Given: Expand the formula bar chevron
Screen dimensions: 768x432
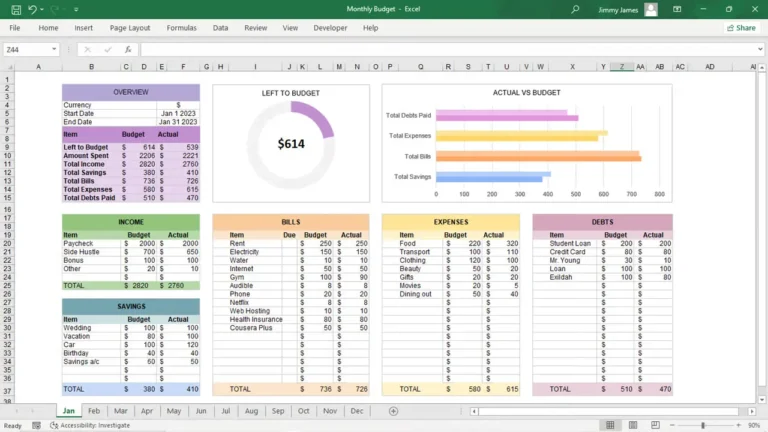Looking at the screenshot, I should [x=760, y=49].
